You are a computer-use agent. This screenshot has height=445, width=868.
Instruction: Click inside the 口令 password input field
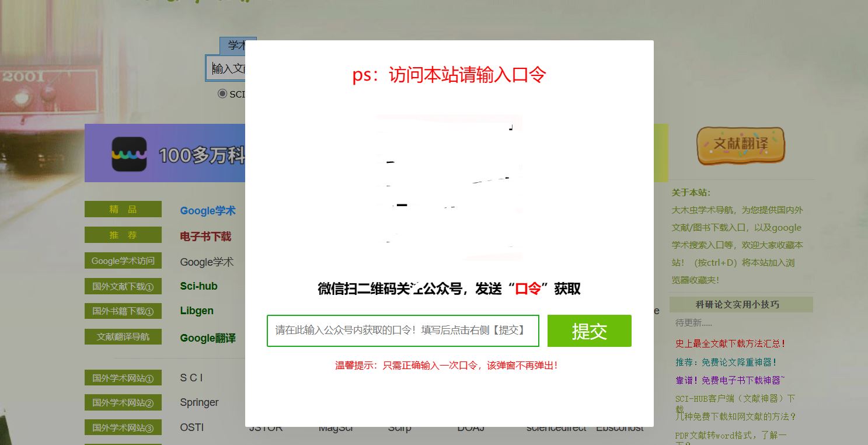[x=403, y=331]
